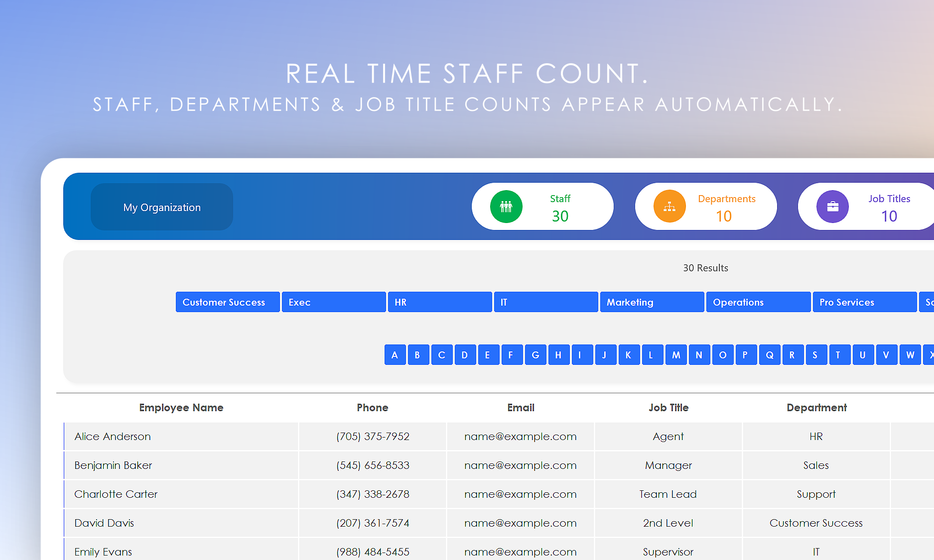
Task: Click the orange Departments hierarchy icon
Action: tap(669, 207)
